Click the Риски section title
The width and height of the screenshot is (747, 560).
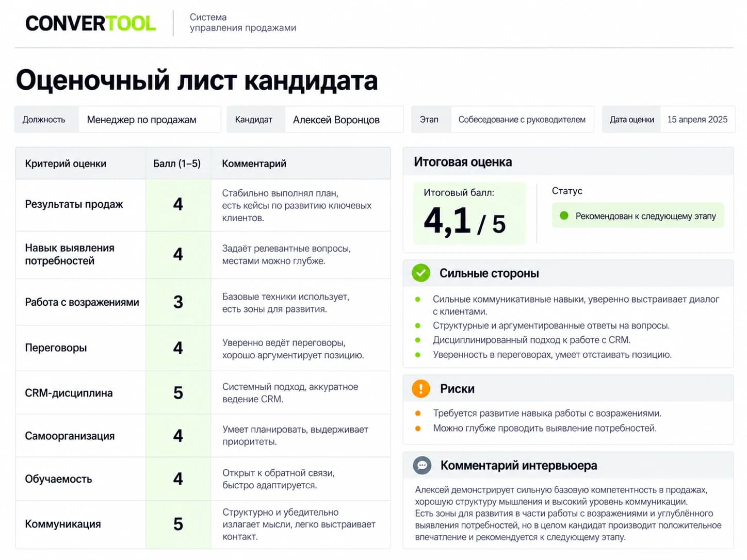pyautogui.click(x=457, y=389)
